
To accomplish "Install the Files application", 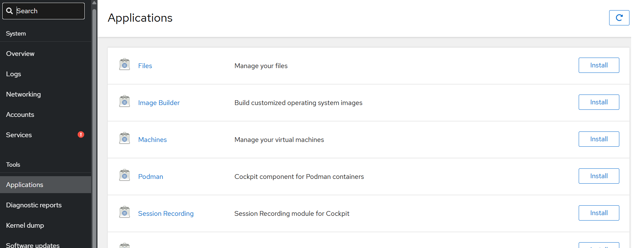I will [x=598, y=65].
